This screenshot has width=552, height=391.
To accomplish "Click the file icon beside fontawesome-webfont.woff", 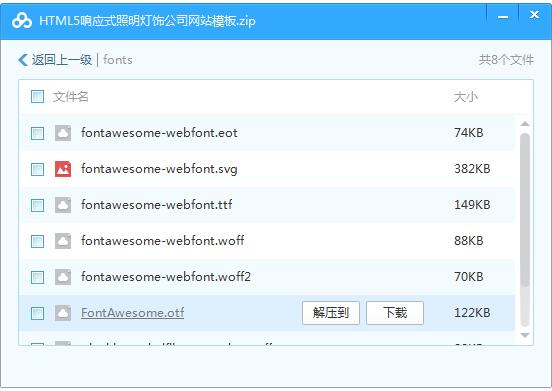I will click(63, 241).
